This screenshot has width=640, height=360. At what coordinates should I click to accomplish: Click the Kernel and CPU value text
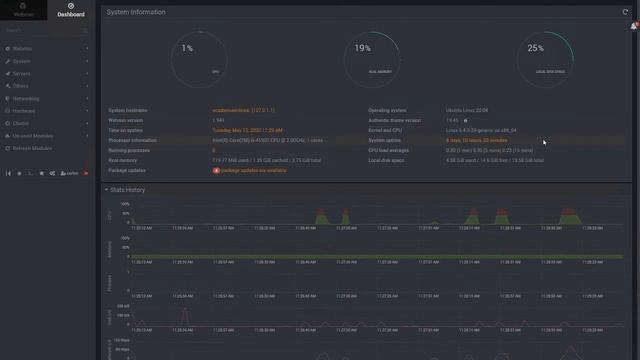click(x=481, y=130)
